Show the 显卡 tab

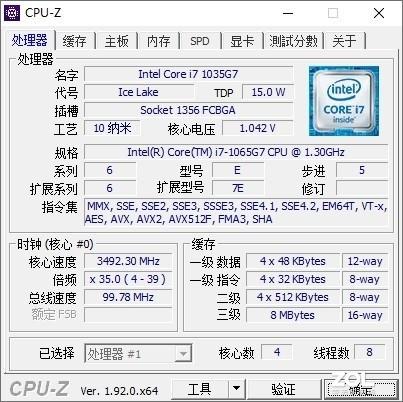click(242, 41)
